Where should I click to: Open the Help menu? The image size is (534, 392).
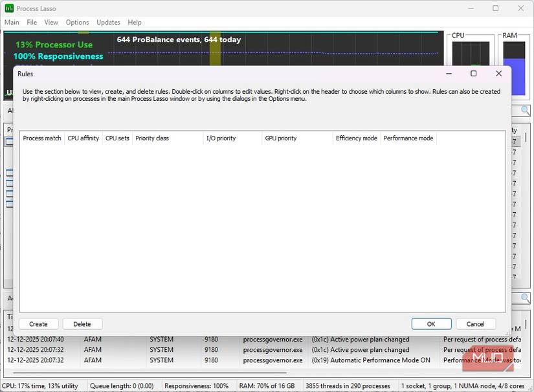pos(135,23)
